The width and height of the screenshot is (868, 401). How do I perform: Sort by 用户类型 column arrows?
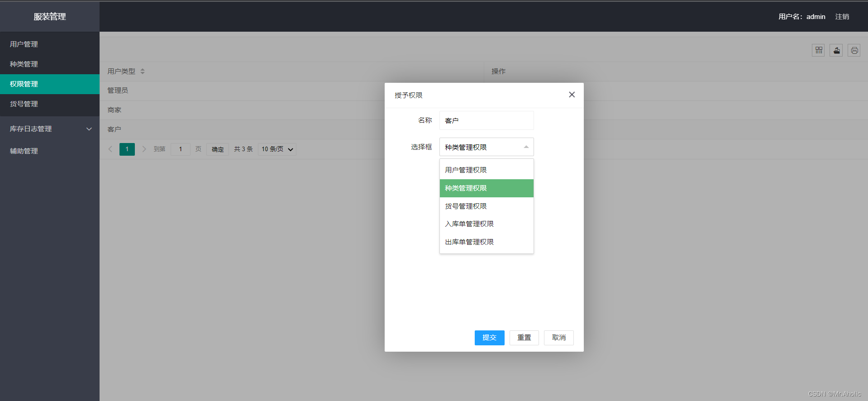coord(143,72)
